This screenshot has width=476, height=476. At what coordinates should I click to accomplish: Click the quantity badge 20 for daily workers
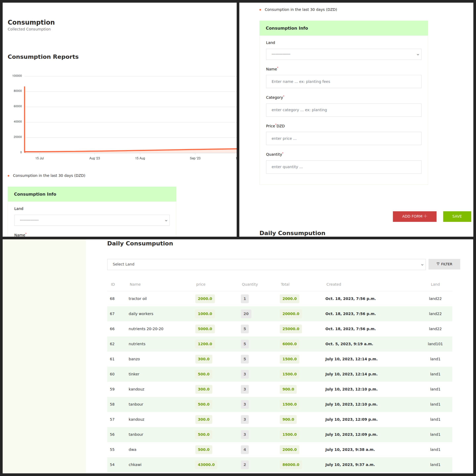pos(246,314)
